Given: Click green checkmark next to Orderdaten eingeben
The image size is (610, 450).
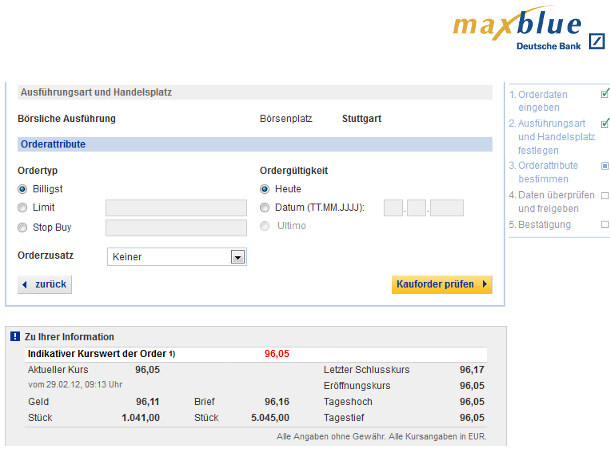Looking at the screenshot, I should (x=604, y=94).
